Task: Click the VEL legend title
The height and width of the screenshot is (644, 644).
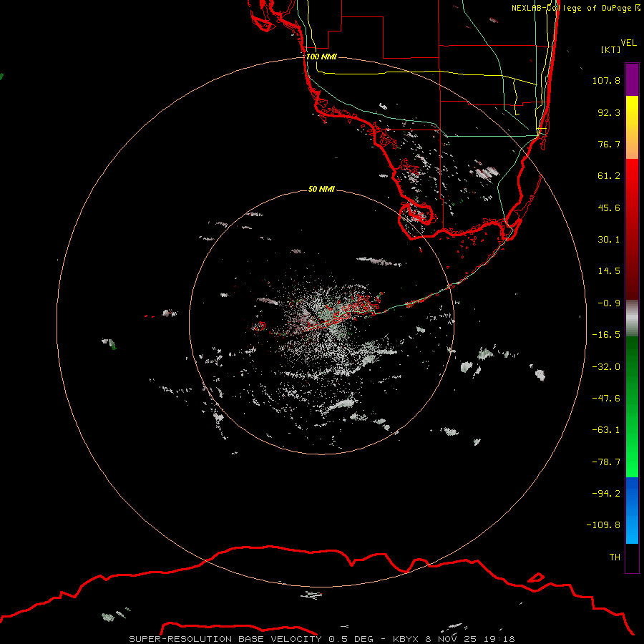Action: click(x=628, y=43)
